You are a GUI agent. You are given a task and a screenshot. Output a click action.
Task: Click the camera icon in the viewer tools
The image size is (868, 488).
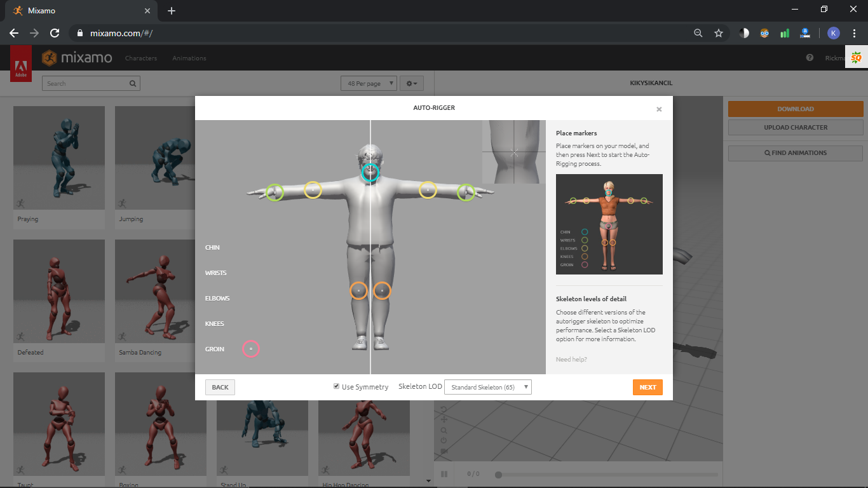coord(444,451)
